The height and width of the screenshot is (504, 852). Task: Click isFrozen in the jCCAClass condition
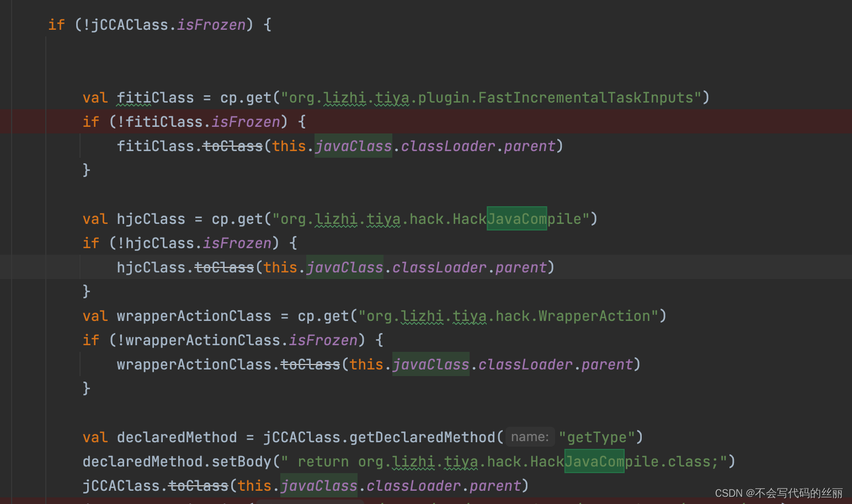(x=211, y=25)
